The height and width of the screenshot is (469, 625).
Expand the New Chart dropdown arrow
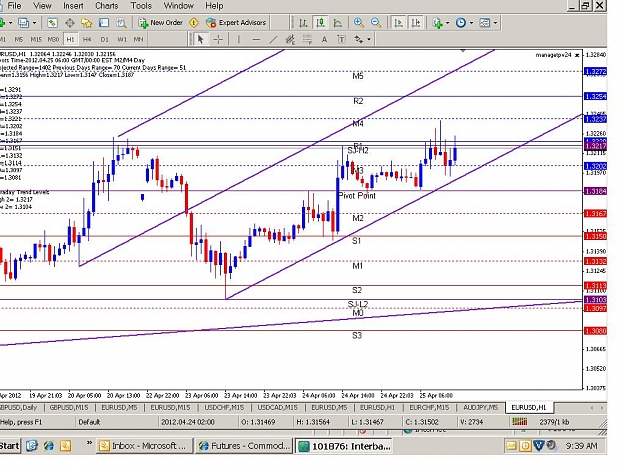click(x=10, y=23)
